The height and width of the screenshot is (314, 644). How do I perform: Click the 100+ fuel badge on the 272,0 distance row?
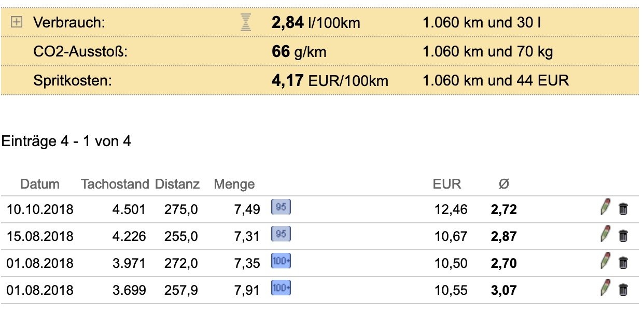pyautogui.click(x=281, y=262)
